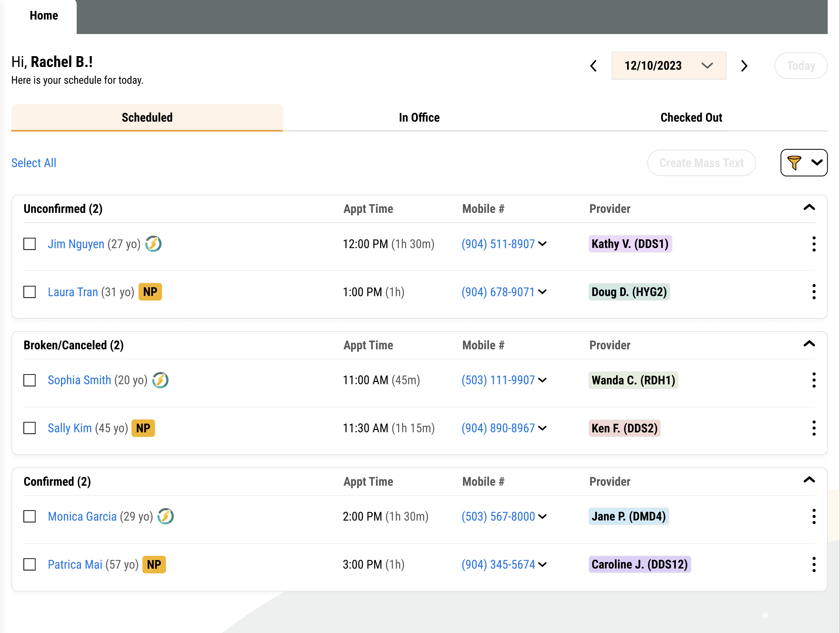Expand phone options for (904) 678-9071
This screenshot has width=840, height=633.
[x=543, y=292]
